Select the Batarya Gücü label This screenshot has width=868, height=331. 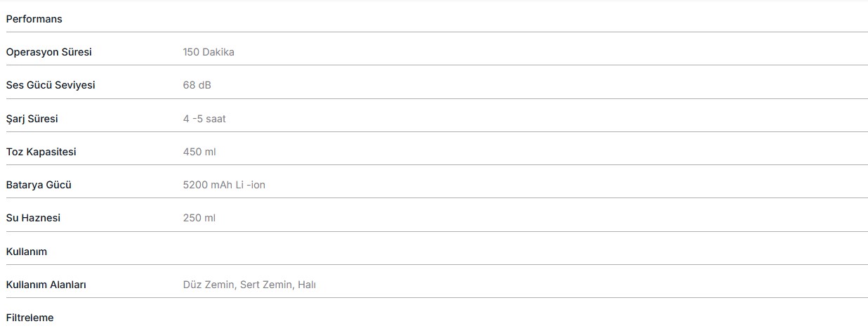click(39, 185)
